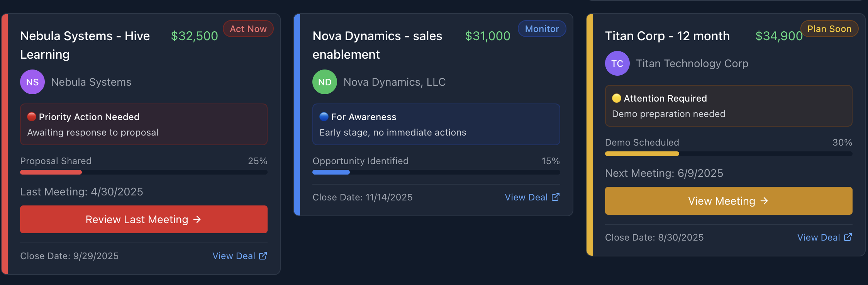Click external-link icon on Nova View Deal

tap(556, 197)
